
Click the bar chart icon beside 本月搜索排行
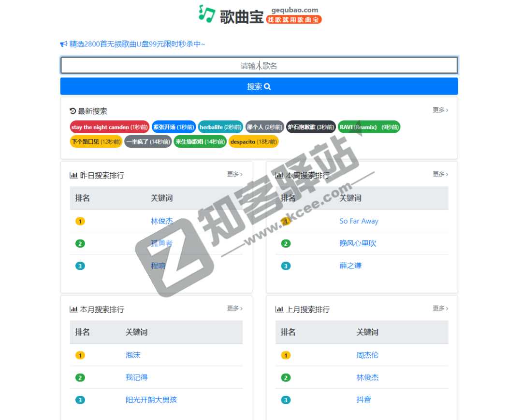(x=73, y=309)
